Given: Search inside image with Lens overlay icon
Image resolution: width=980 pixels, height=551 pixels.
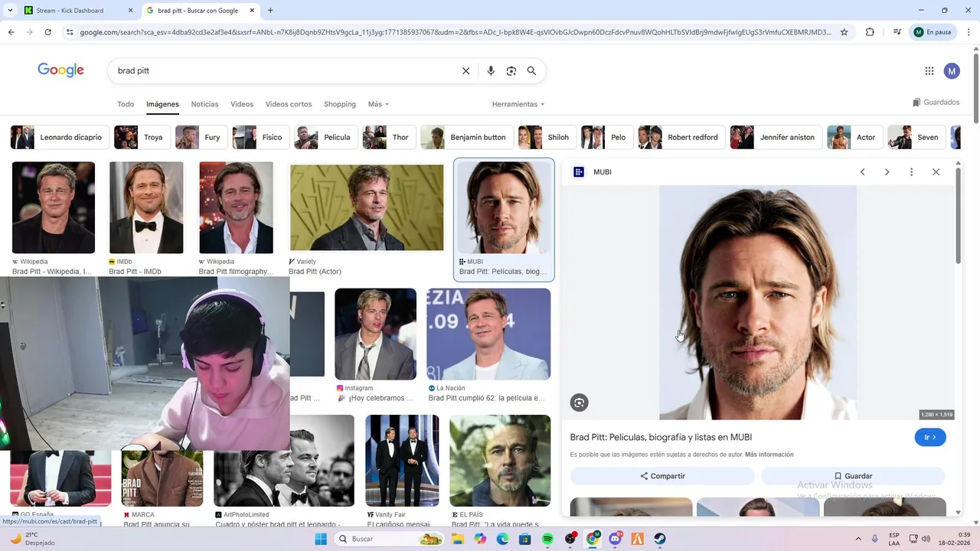Looking at the screenshot, I should (579, 403).
